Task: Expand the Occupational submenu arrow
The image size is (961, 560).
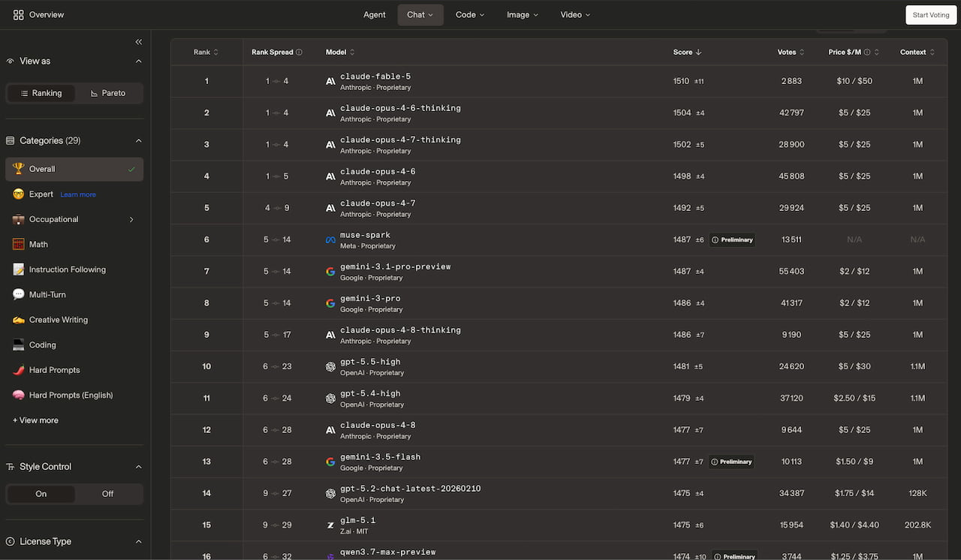Action: click(x=131, y=219)
